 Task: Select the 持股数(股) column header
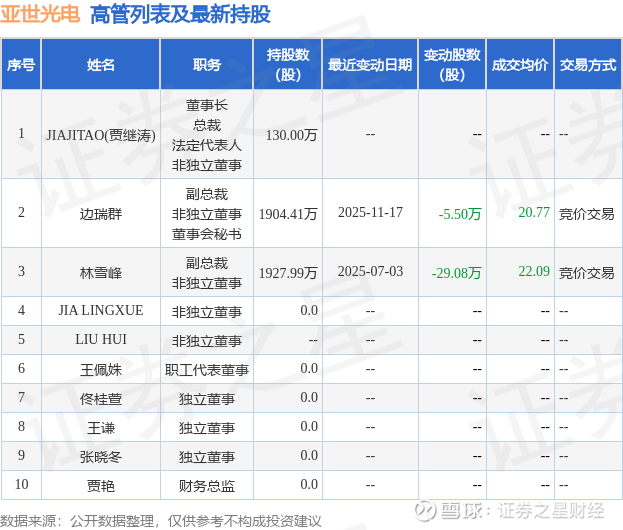tap(288, 64)
